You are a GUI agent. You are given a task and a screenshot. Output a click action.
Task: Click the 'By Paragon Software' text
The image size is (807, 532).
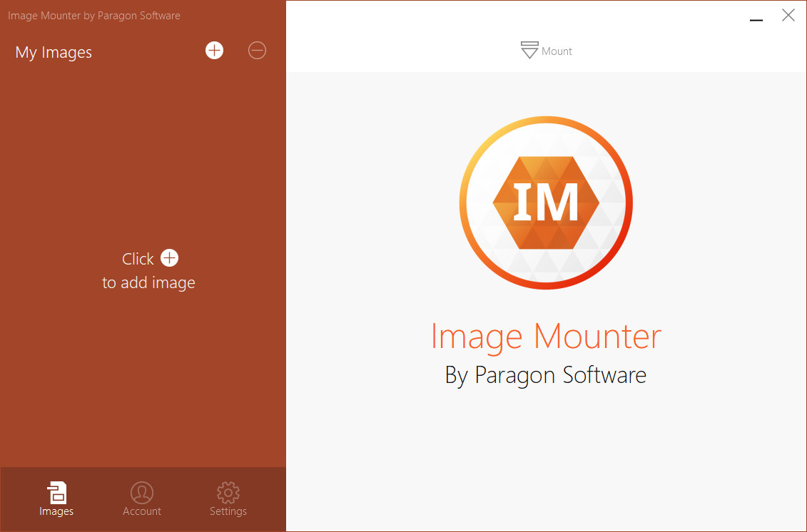546,375
